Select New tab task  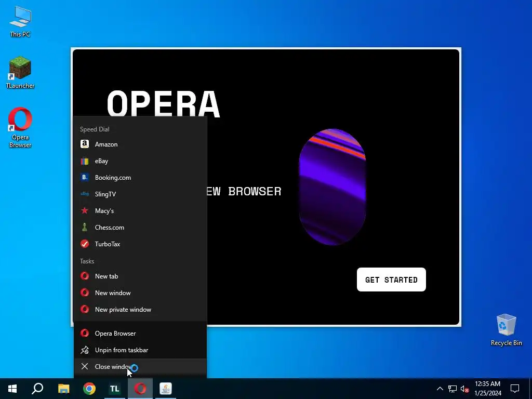click(140, 276)
